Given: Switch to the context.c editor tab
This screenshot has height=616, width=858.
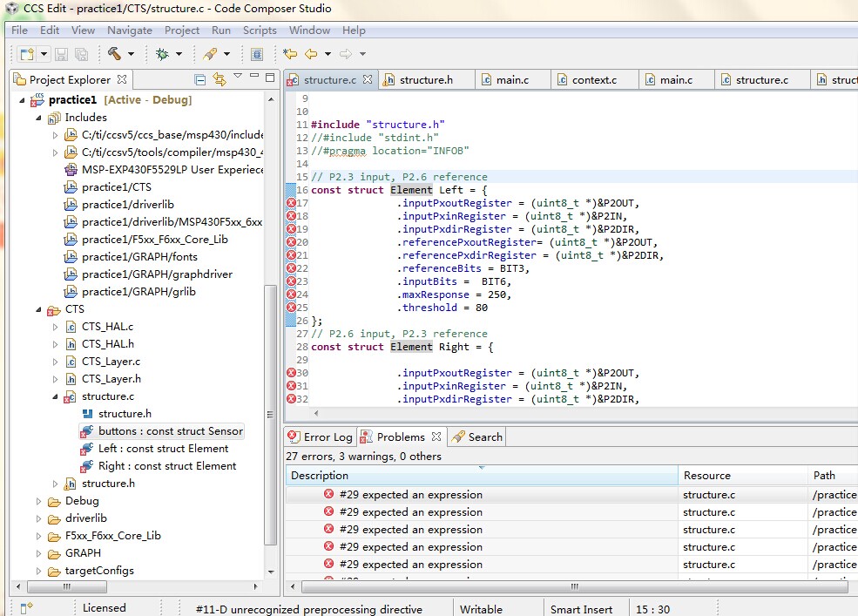Looking at the screenshot, I should point(593,80).
